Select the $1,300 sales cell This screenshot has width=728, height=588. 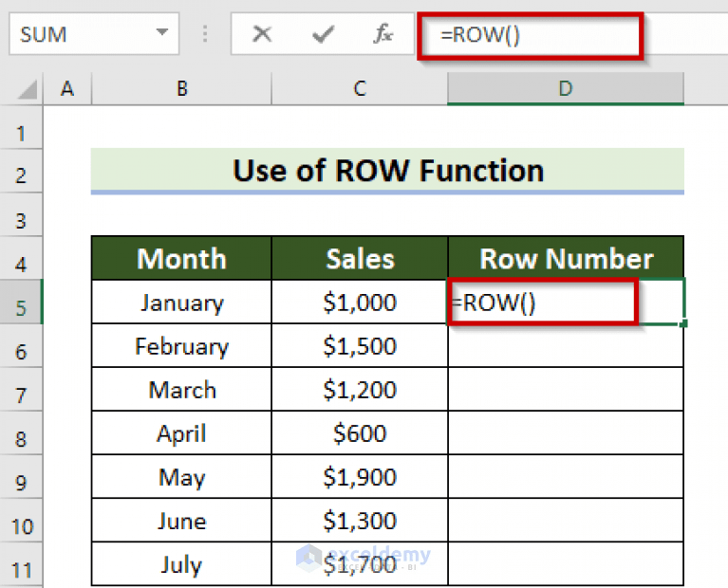[360, 521]
